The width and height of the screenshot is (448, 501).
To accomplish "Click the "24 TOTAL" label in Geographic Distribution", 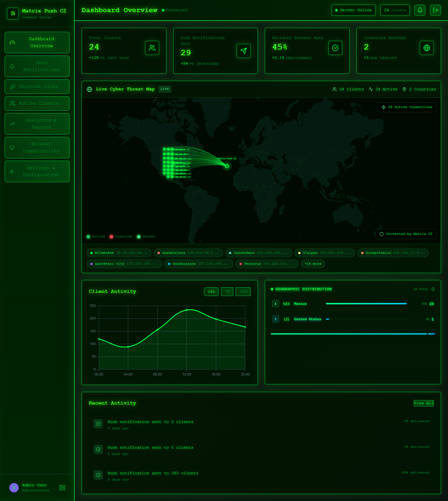I will [421, 289].
